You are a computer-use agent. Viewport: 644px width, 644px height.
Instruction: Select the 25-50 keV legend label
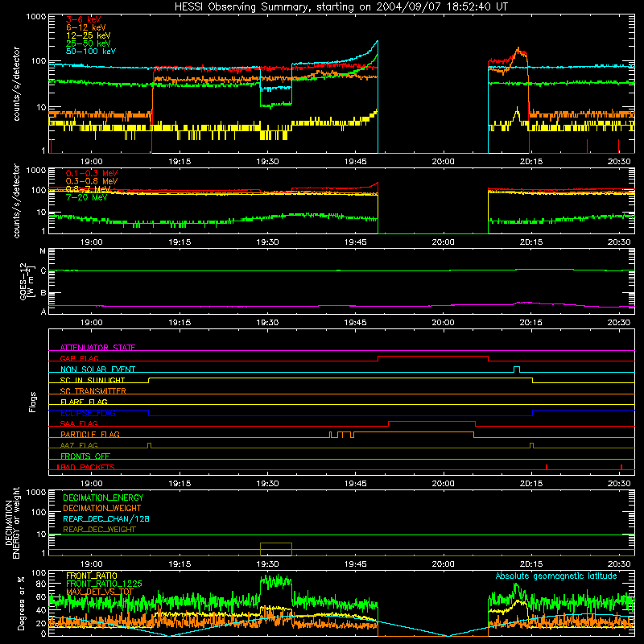pos(89,43)
